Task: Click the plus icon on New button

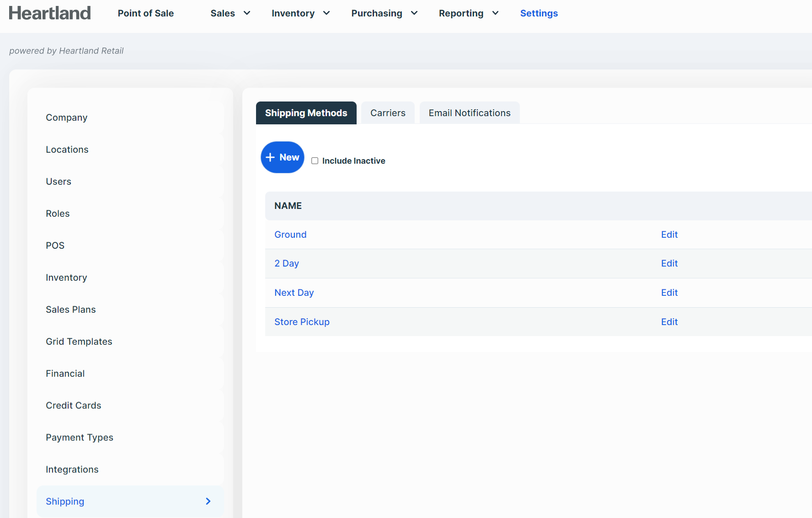Action: click(270, 157)
